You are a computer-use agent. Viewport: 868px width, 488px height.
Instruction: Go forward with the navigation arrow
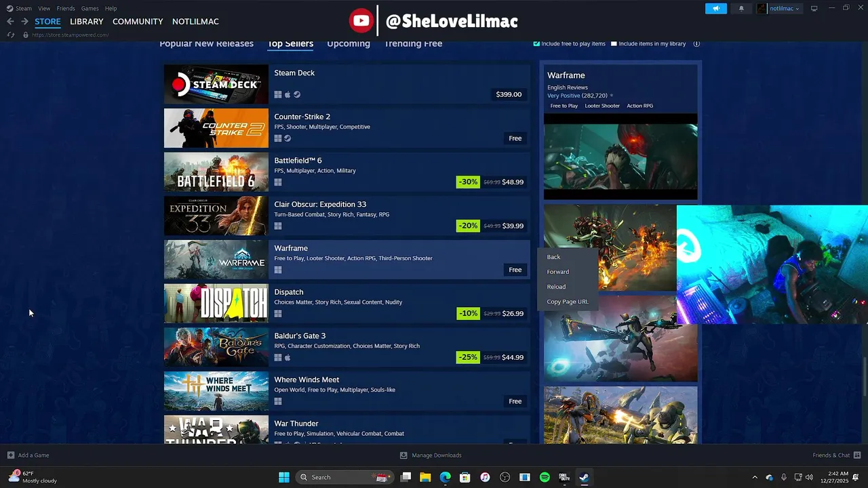pos(24,22)
